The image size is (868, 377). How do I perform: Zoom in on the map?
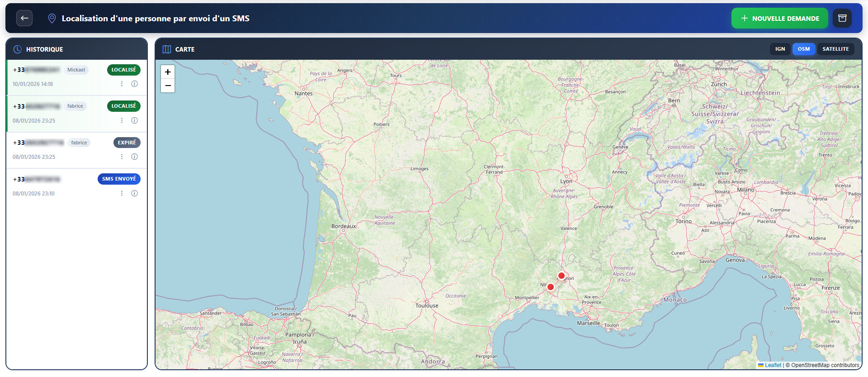(168, 72)
